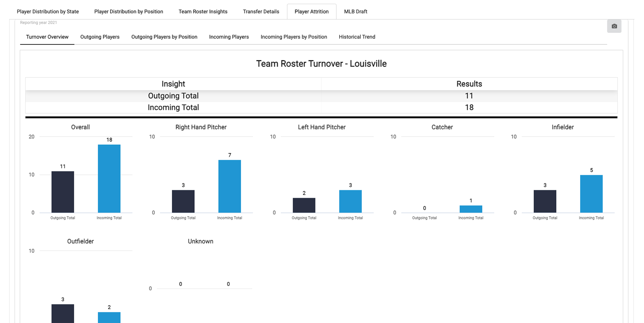644x323 pixels.
Task: Click the Results column header
Action: [x=469, y=84]
